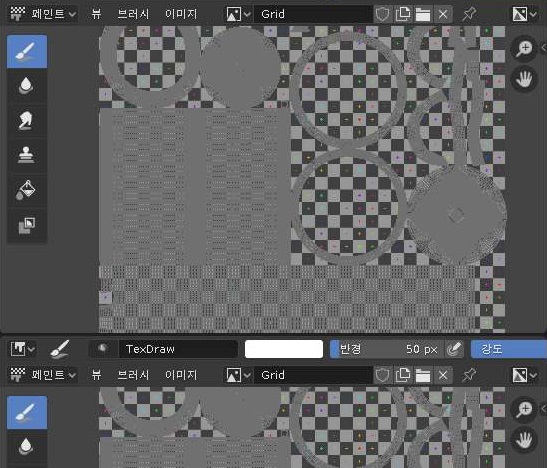Toggle pin image in lower editor
The image size is (547, 468).
coord(469,375)
